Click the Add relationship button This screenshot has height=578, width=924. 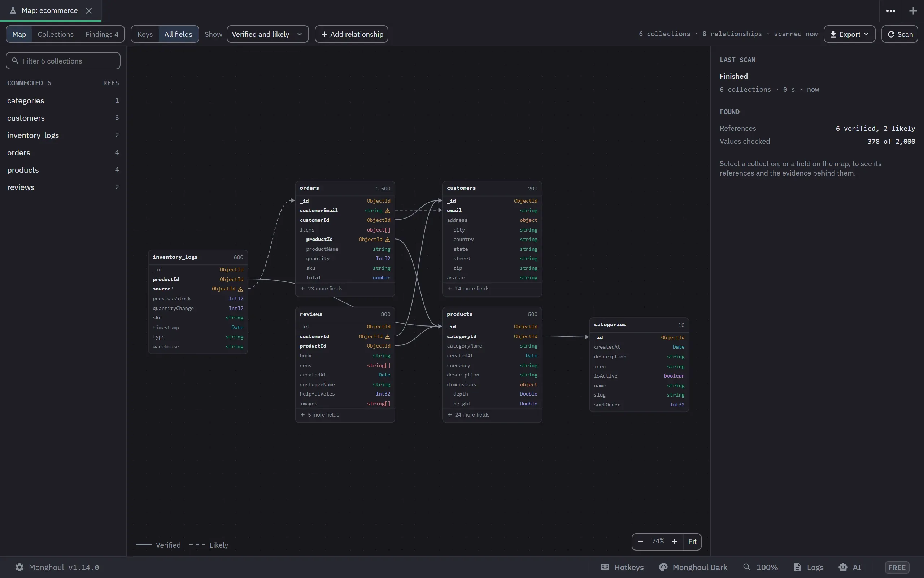351,34
